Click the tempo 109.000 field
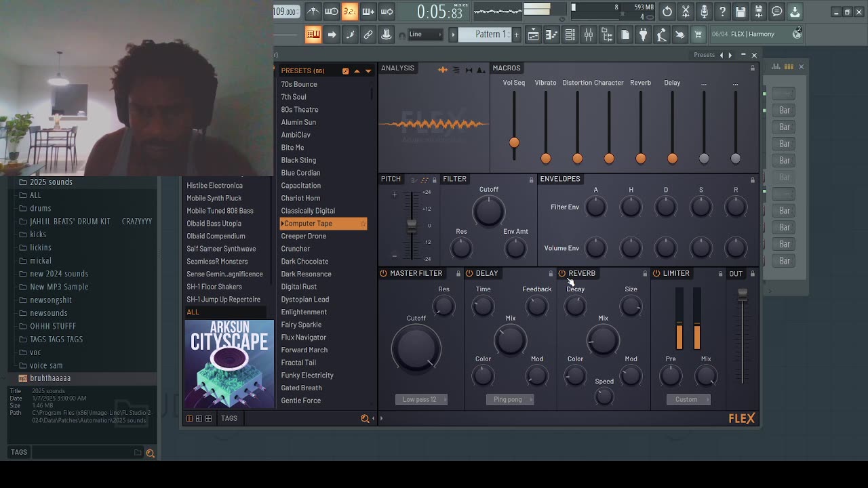Screen dimensions: 868x488 286,12
